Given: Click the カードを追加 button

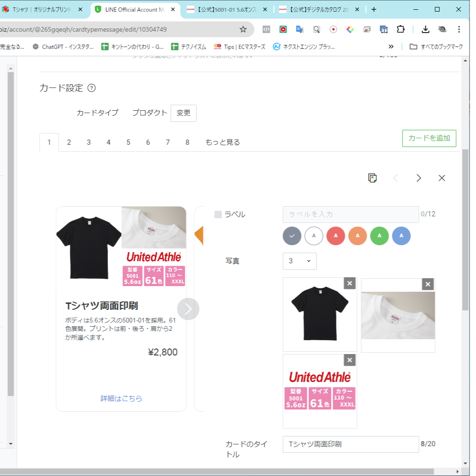Looking at the screenshot, I should [429, 138].
